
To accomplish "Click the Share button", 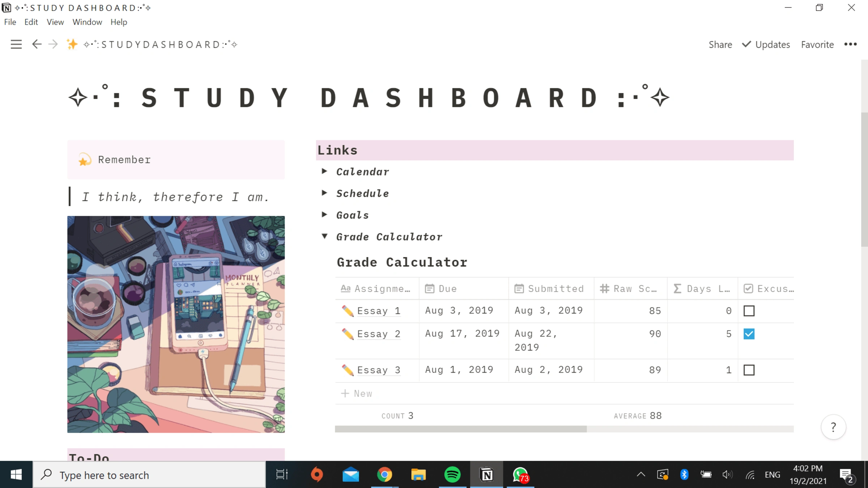I will [x=720, y=44].
